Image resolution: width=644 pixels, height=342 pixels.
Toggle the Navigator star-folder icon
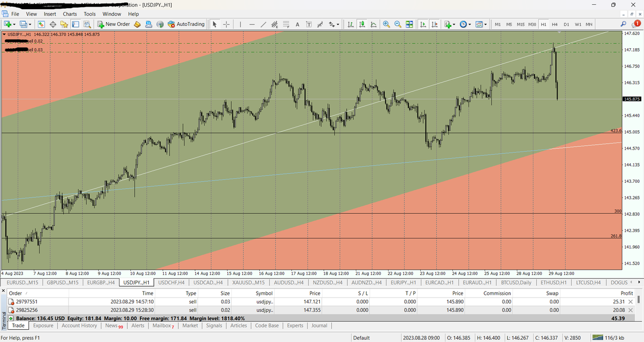click(x=64, y=24)
